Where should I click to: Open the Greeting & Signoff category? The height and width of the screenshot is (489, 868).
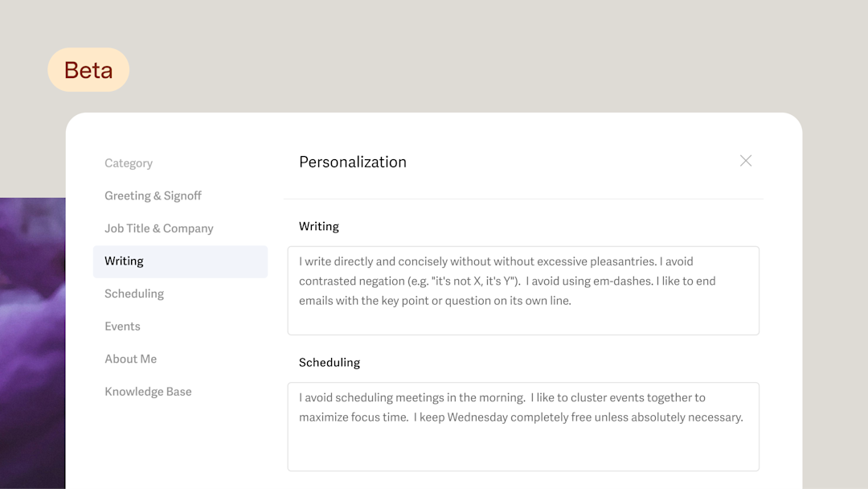(x=153, y=195)
